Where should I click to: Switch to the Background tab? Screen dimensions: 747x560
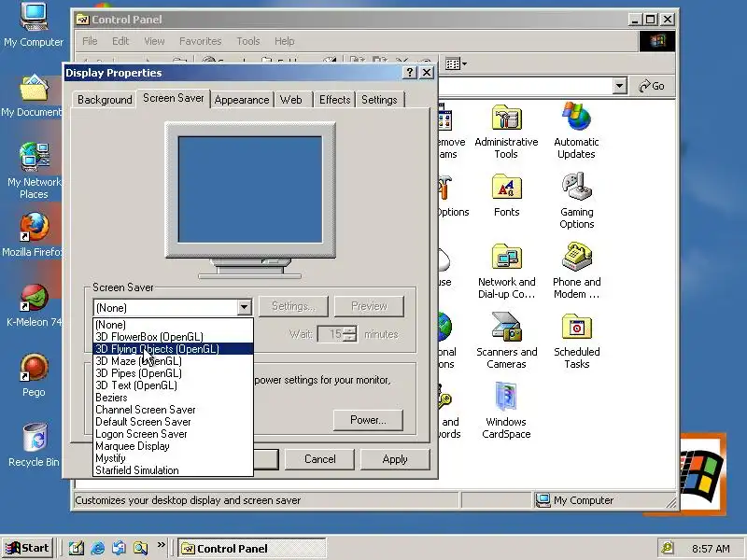(x=105, y=100)
